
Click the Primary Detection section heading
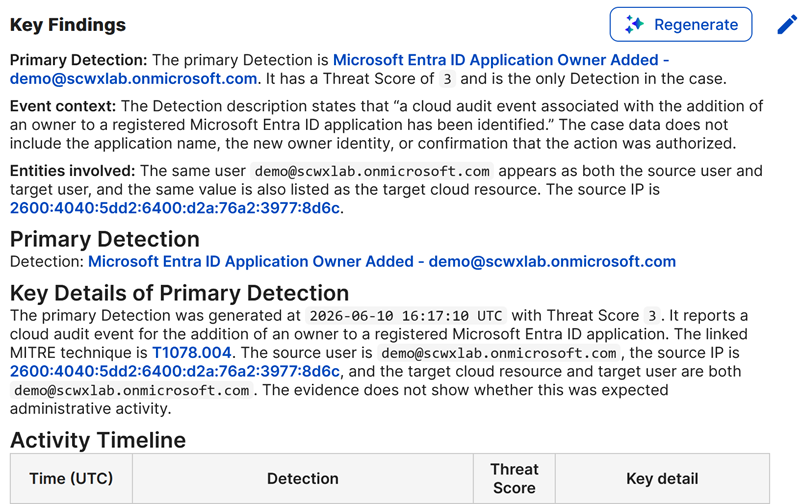[x=105, y=239]
